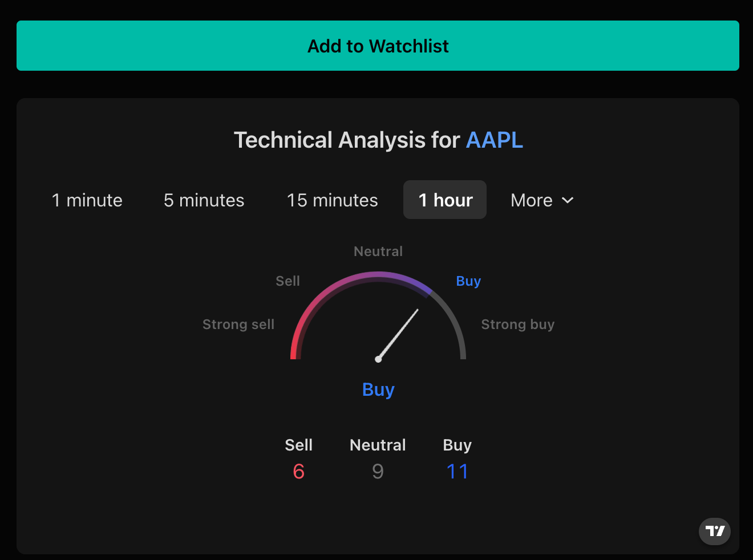Click the Sell label beside the gauge arc

(288, 281)
